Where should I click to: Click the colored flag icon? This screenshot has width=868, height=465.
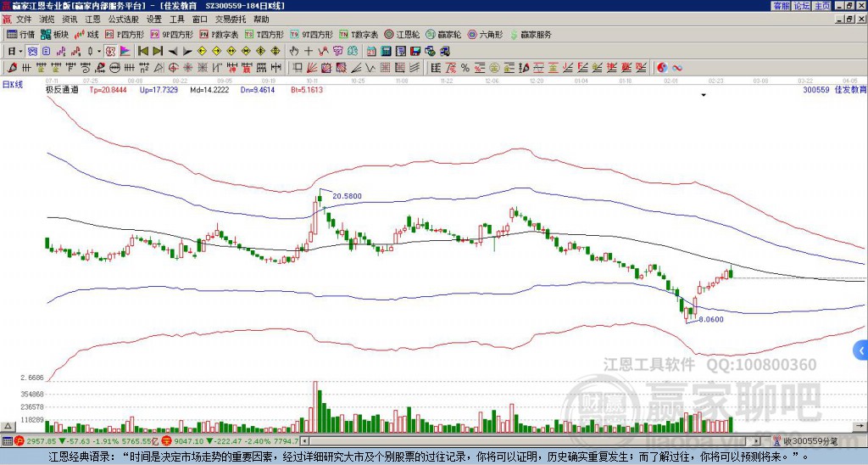[125, 52]
